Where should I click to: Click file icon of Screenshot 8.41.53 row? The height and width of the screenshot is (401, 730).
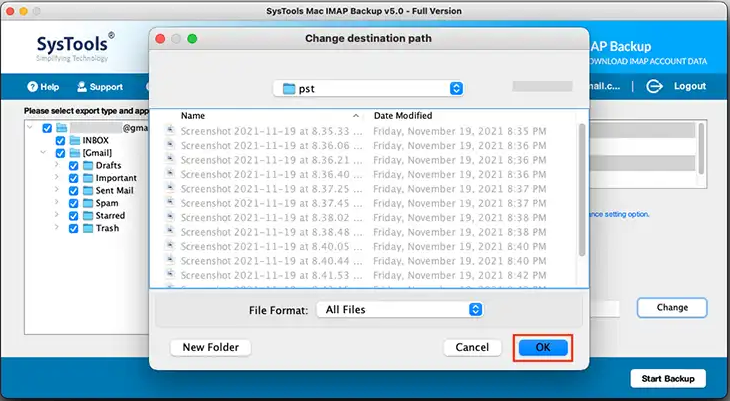[170, 274]
